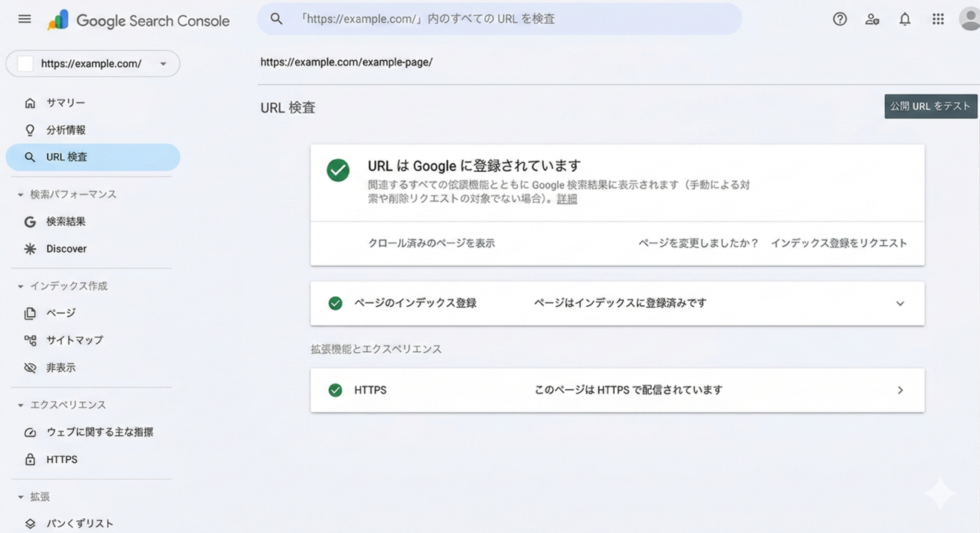Open the hamburger main menu
This screenshot has height=533, width=980.
point(24,19)
